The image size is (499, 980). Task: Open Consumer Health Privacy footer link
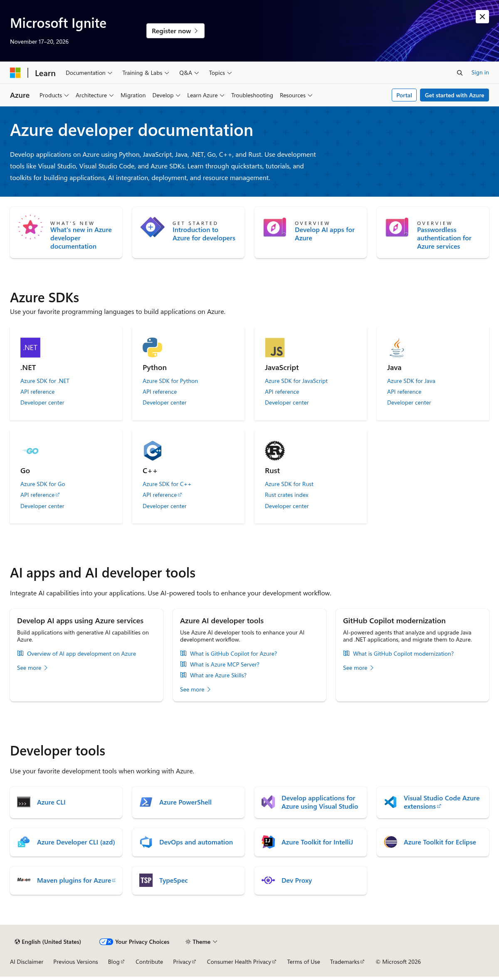[x=241, y=962]
